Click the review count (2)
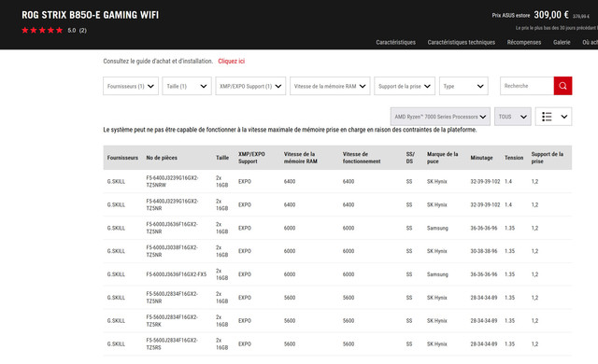Image resolution: width=598 pixels, height=364 pixels. point(83,31)
